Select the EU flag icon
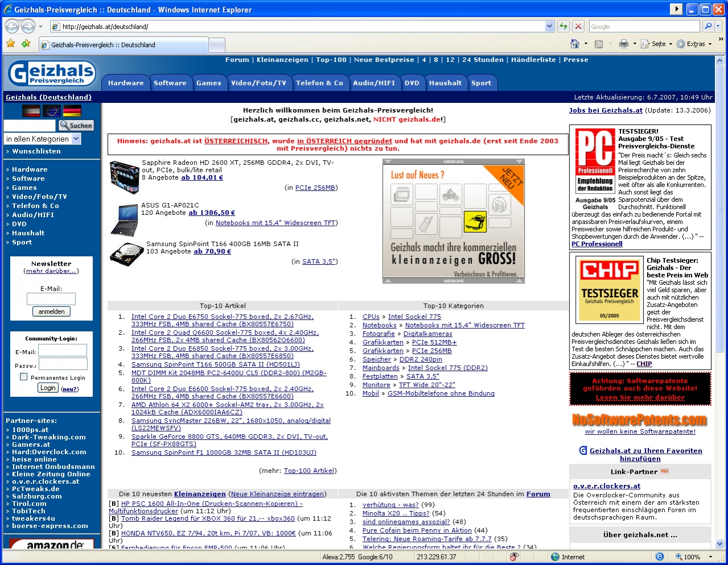Image resolution: width=728 pixels, height=565 pixels. tap(51, 111)
